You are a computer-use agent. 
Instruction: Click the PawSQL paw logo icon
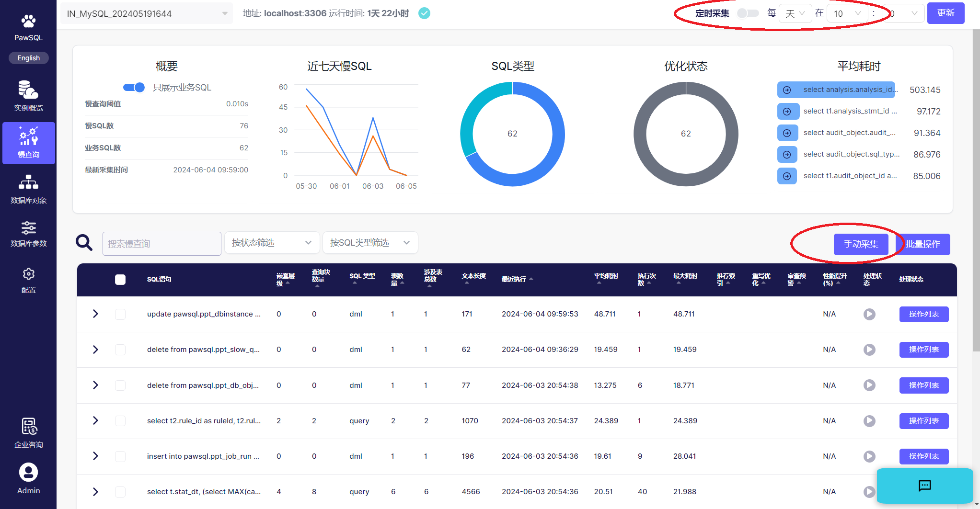coord(28,22)
